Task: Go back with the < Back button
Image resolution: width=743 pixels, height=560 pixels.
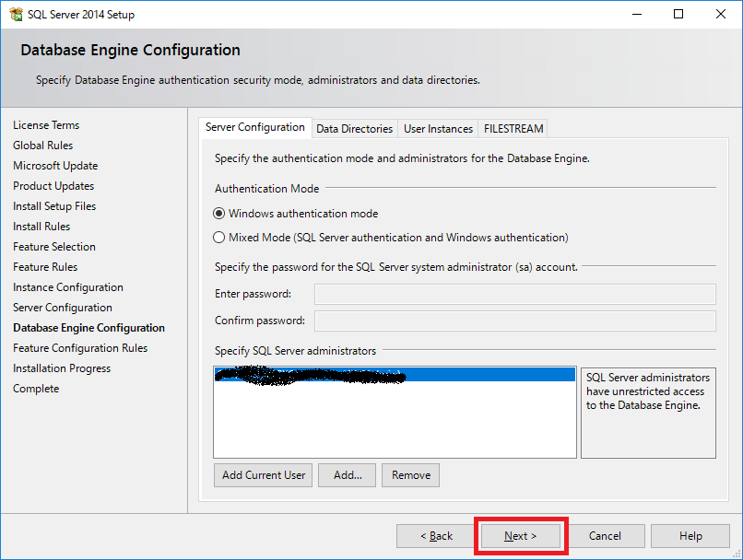Action: coord(436,536)
